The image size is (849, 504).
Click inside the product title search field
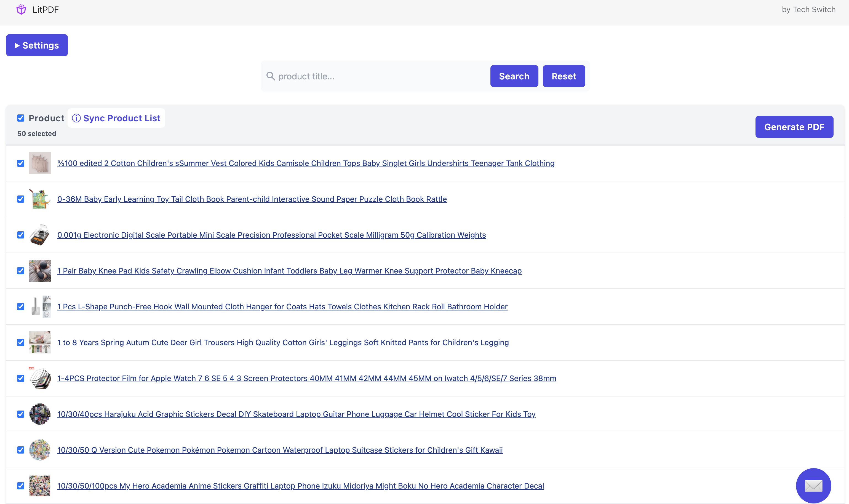[374, 76]
